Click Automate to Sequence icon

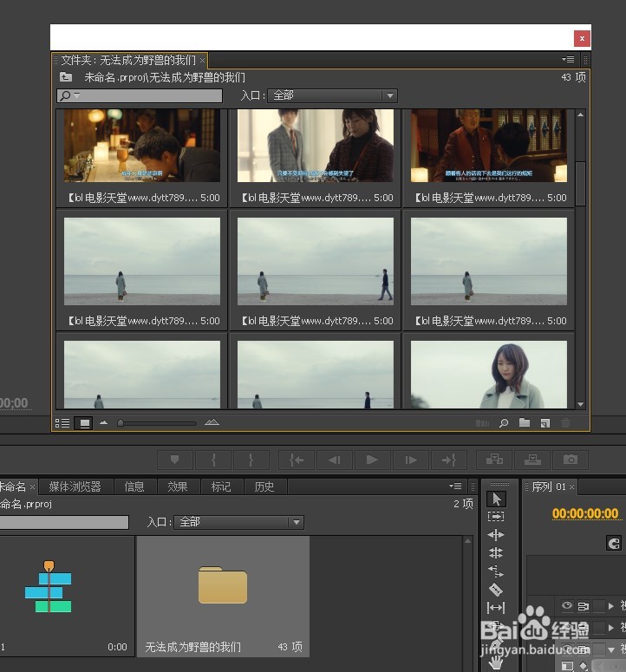(x=482, y=423)
